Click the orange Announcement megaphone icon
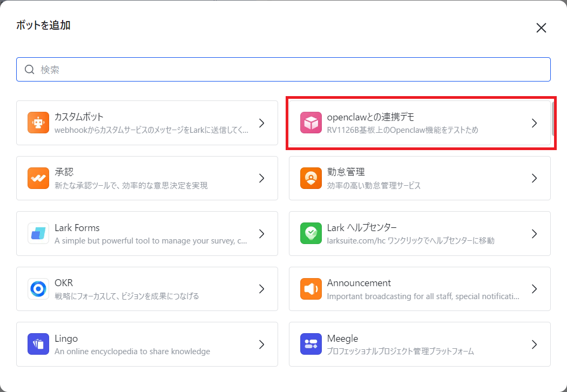The width and height of the screenshot is (567, 392). pos(311,289)
